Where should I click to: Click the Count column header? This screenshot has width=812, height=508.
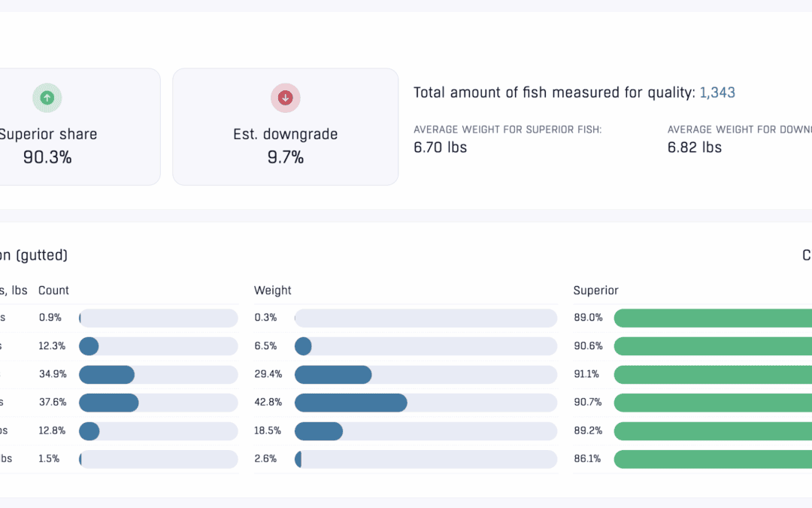click(53, 291)
